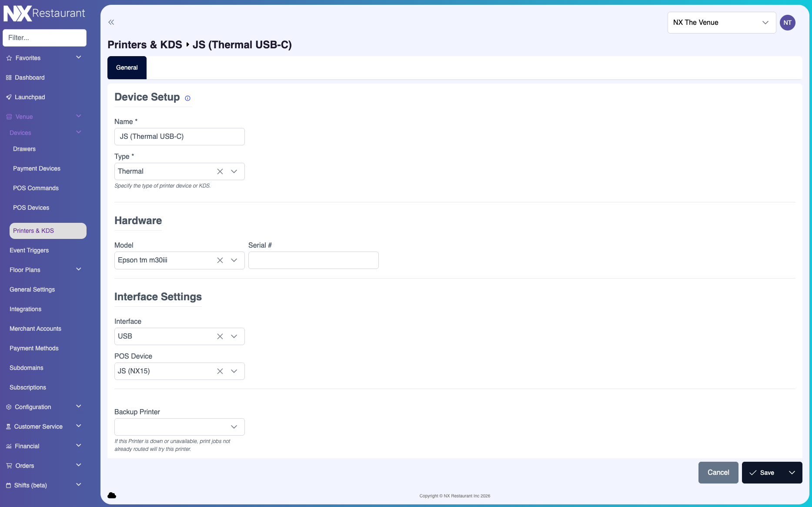Click the Save button

pyautogui.click(x=762, y=473)
